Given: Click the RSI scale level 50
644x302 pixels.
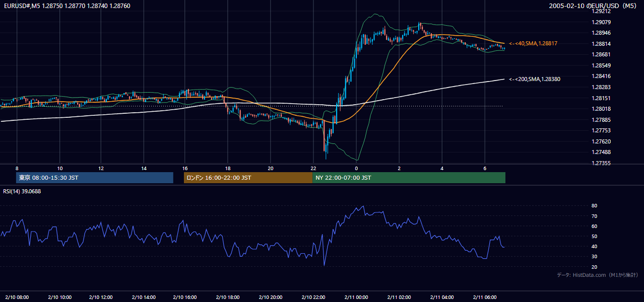Looking at the screenshot, I should click(x=595, y=236).
